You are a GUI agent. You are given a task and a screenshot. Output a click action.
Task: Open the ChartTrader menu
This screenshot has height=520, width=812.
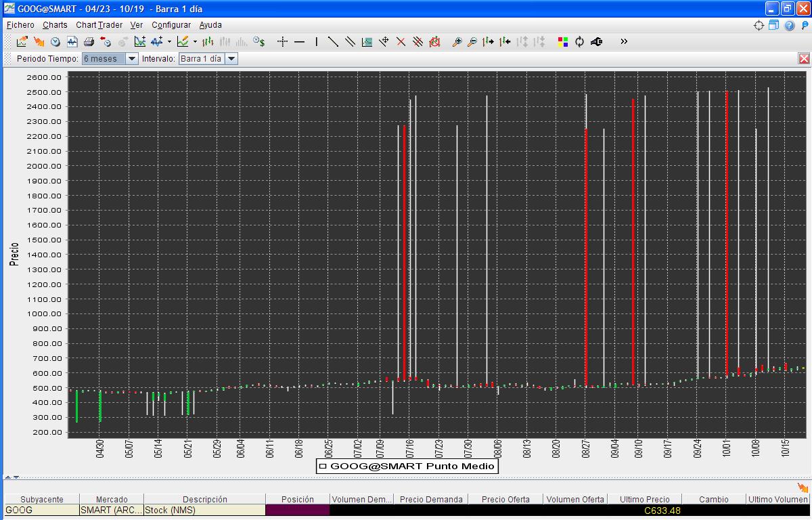pyautogui.click(x=99, y=25)
